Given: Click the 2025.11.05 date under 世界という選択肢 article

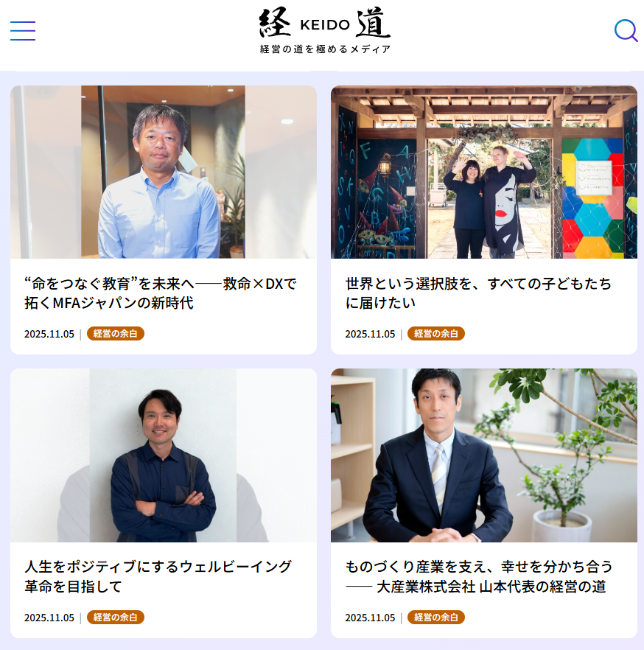Looking at the screenshot, I should (x=370, y=334).
